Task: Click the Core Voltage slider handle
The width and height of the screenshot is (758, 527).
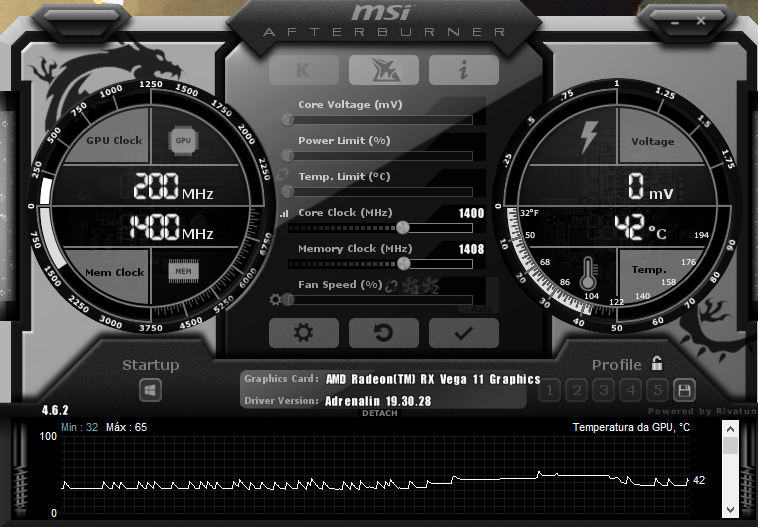Action: [x=288, y=119]
